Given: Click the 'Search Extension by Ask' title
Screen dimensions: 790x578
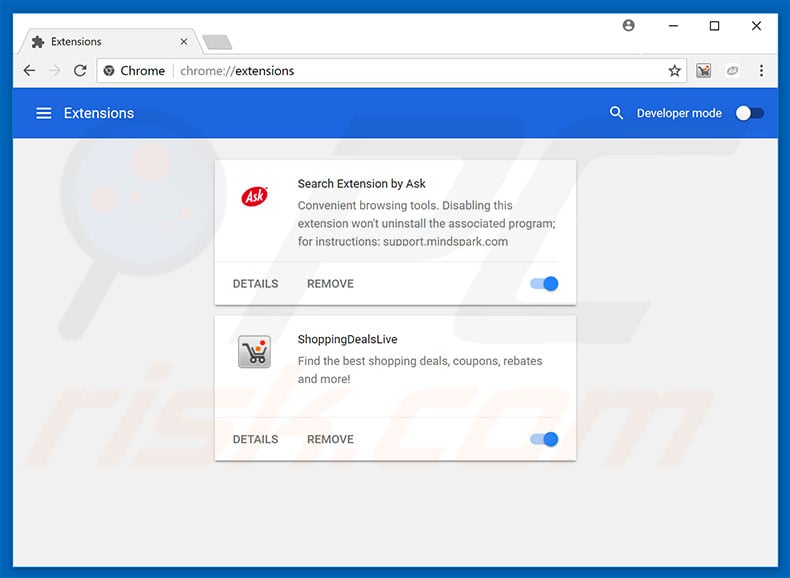Looking at the screenshot, I should 361,183.
